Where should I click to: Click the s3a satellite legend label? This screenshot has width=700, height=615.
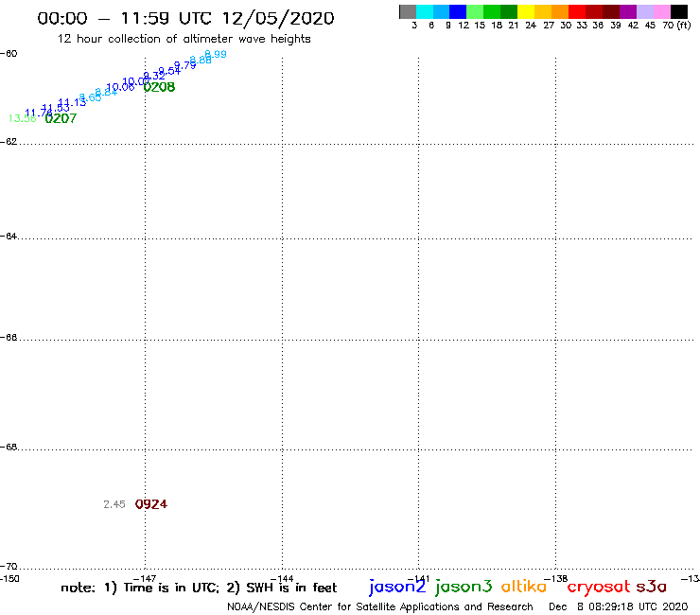(652, 587)
